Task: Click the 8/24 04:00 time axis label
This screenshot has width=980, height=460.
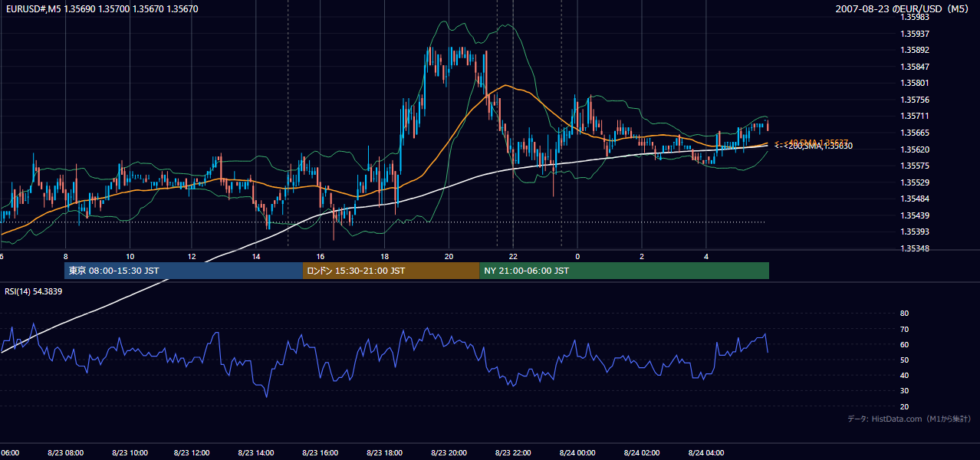Action: [x=706, y=453]
